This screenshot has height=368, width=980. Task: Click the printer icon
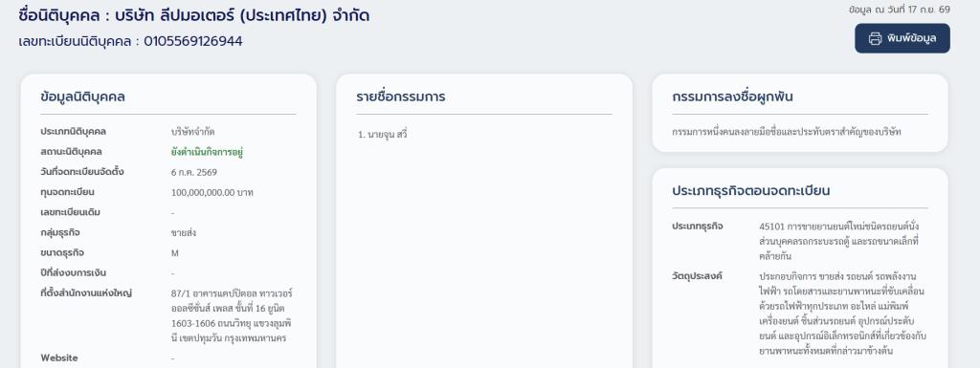point(875,38)
